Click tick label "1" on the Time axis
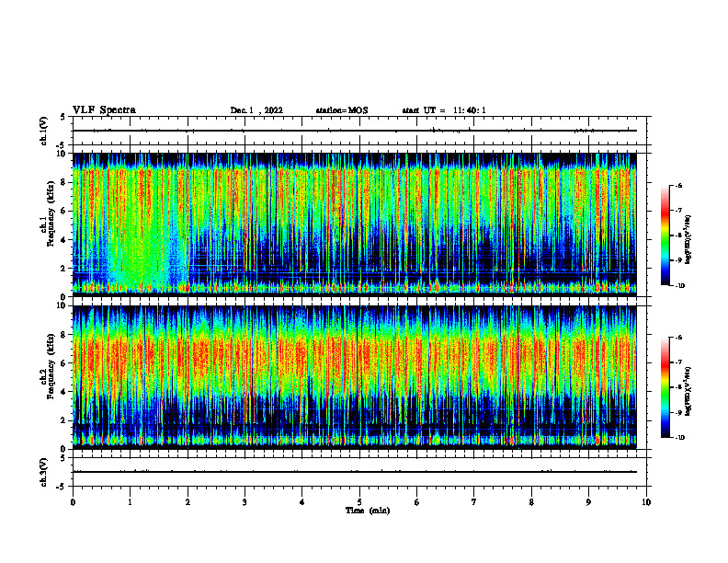 [x=130, y=502]
